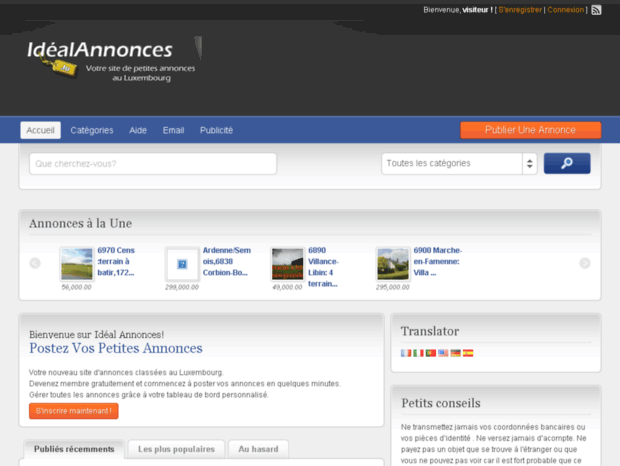This screenshot has width=620, height=466.
Task: Open the 6890 Villance-Libin terrain link
Action: pyautogui.click(x=323, y=267)
